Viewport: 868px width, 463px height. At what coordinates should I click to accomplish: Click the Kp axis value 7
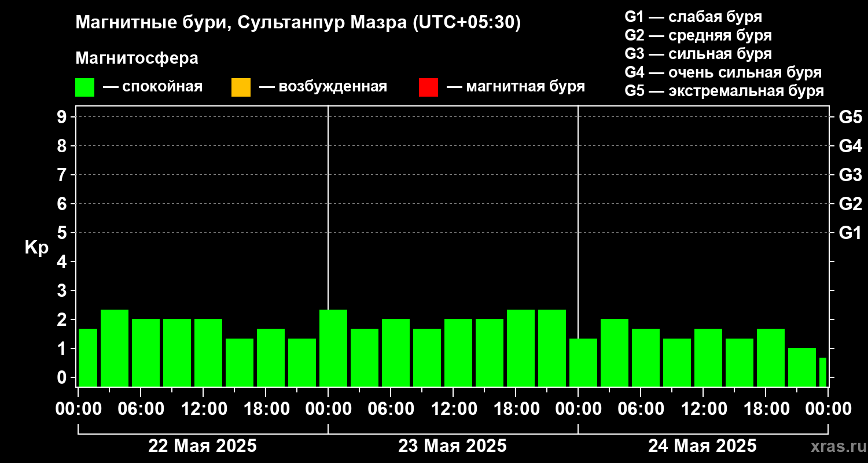(x=61, y=175)
